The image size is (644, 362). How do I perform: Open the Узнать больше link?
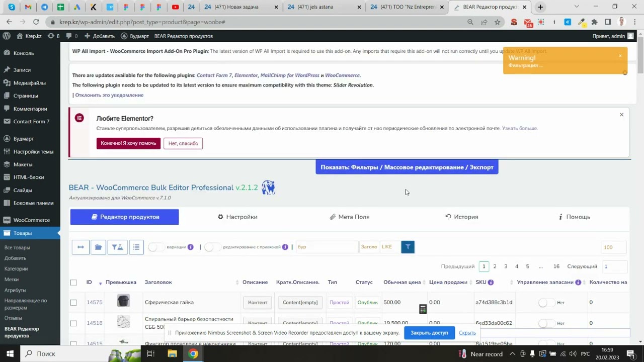coord(520,128)
